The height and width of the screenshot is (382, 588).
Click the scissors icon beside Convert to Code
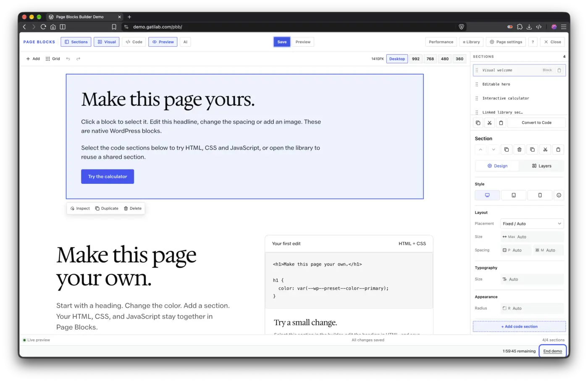(489, 123)
